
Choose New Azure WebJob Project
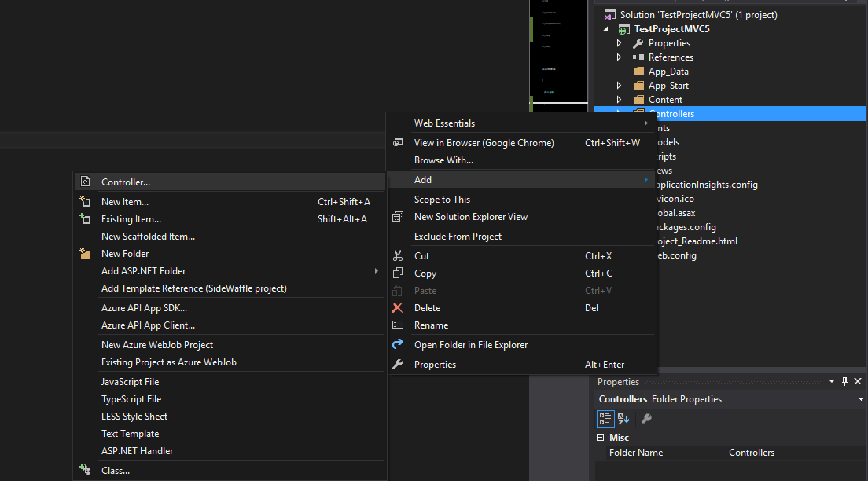(x=230, y=345)
